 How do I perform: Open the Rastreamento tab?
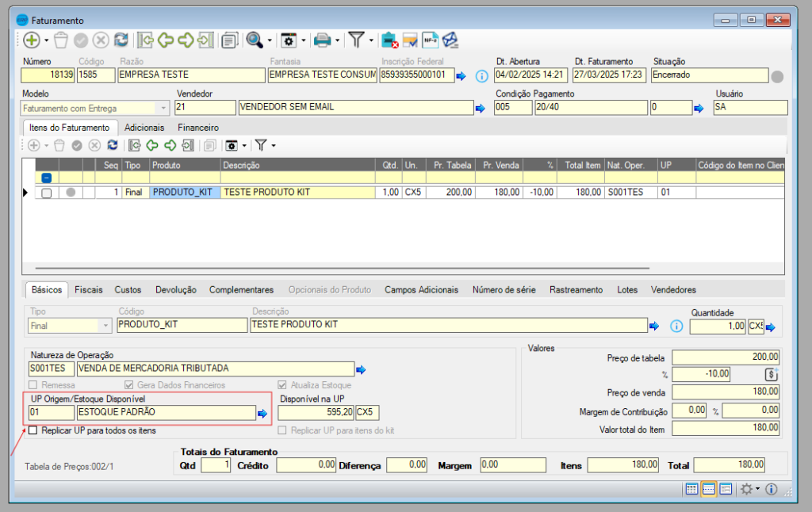click(x=576, y=290)
